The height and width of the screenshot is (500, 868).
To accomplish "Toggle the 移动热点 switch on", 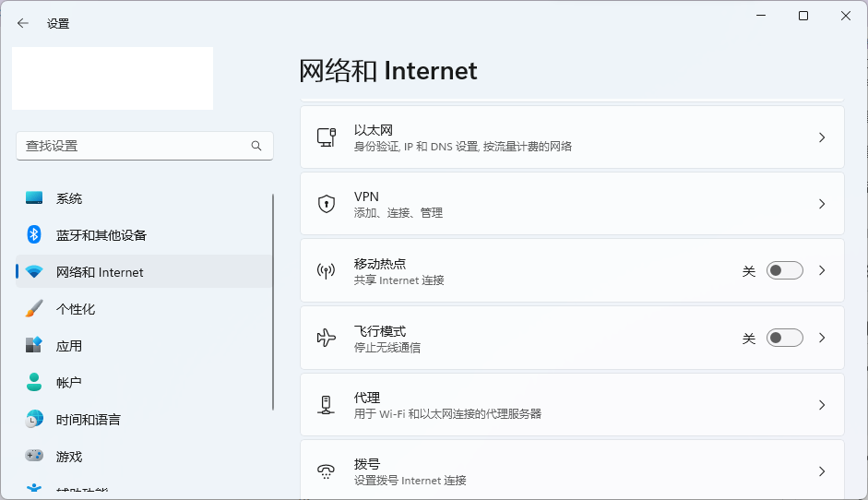I will click(784, 270).
